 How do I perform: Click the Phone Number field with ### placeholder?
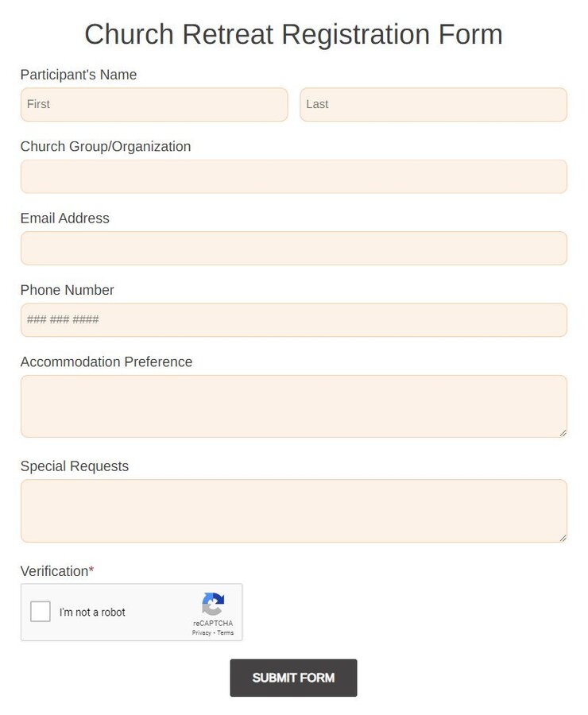tap(293, 319)
